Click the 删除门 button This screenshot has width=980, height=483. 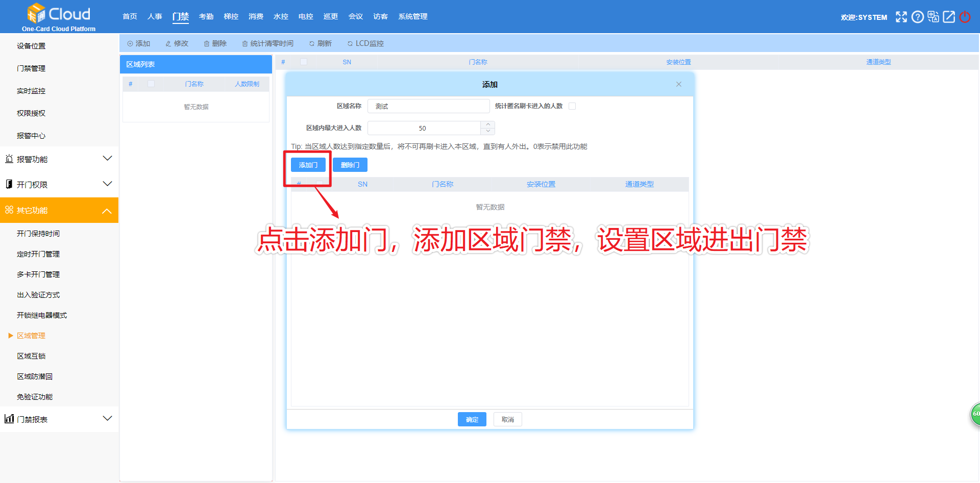click(350, 165)
